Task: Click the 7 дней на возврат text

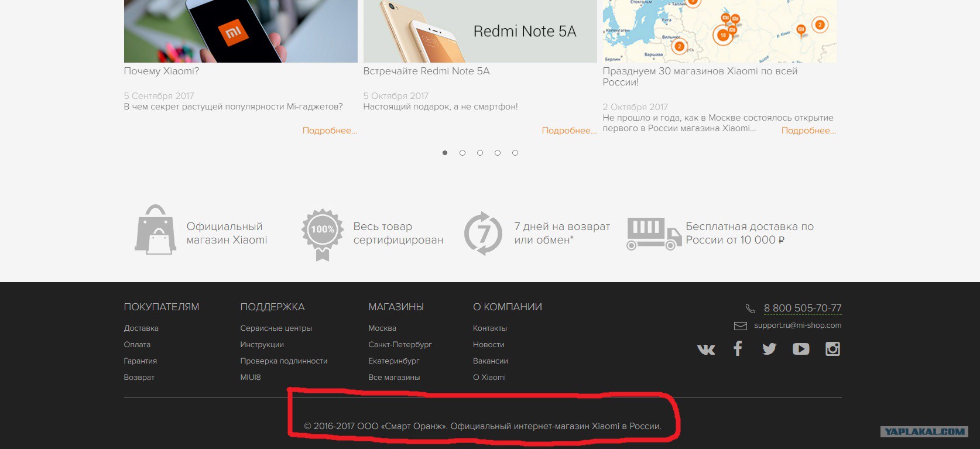Action: 562,233
